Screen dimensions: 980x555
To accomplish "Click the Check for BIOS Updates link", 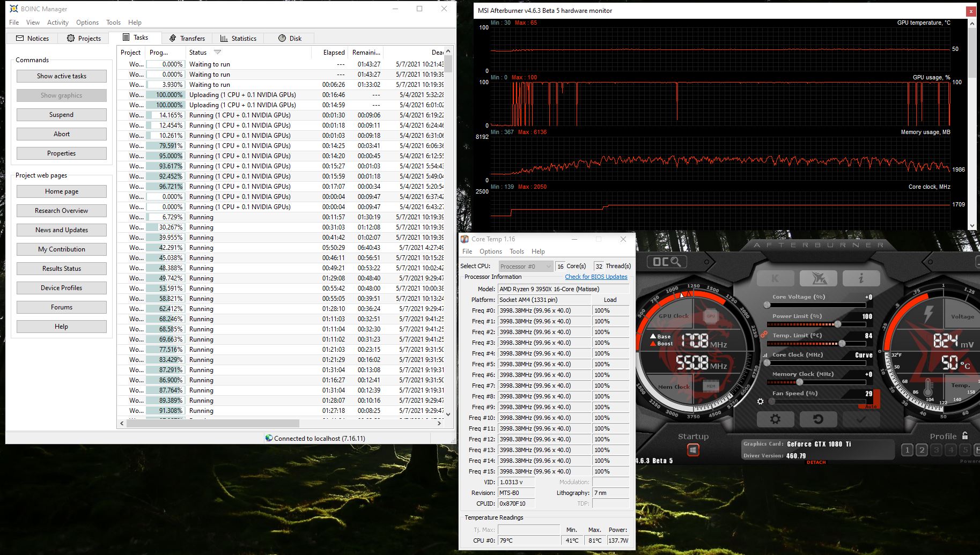I will point(596,277).
